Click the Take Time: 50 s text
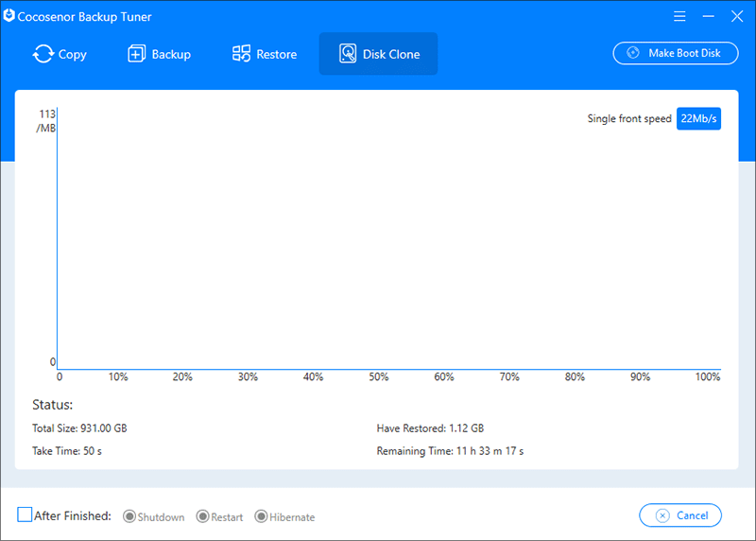Screen dimensions: 756x541 [x=67, y=451]
